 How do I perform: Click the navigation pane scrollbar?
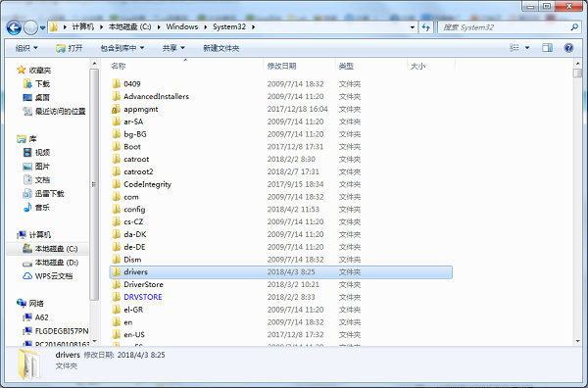tap(94, 184)
